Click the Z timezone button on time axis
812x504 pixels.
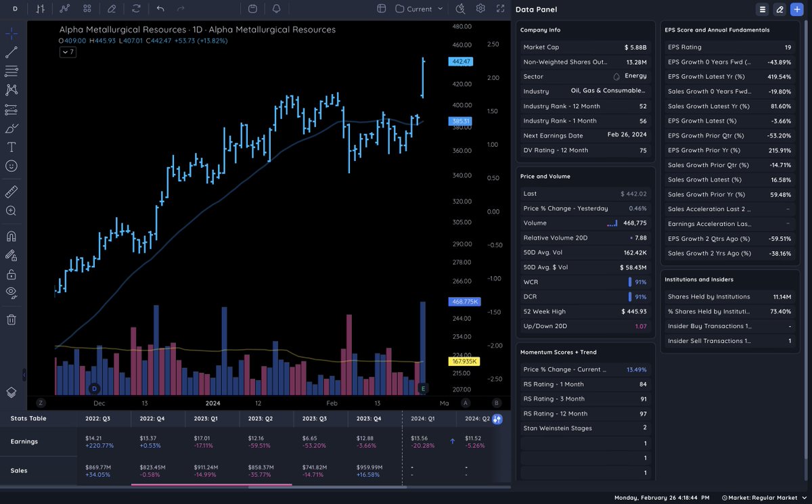click(41, 403)
